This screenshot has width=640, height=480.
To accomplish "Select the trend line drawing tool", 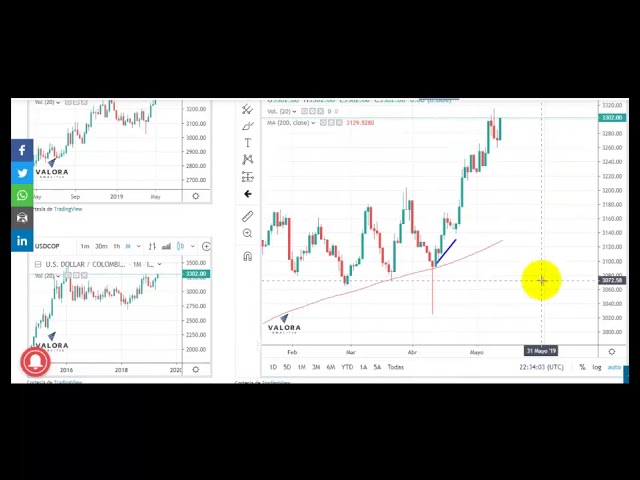I will coord(247,109).
